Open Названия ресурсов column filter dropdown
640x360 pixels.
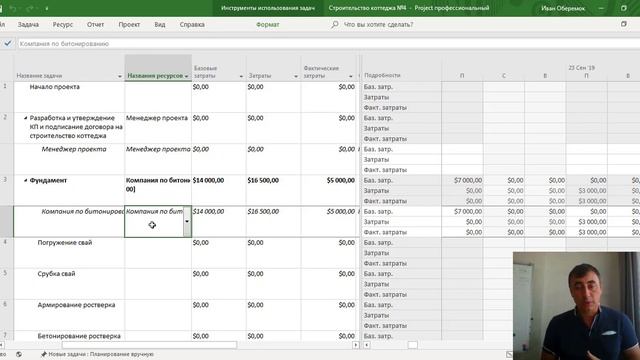(187, 76)
